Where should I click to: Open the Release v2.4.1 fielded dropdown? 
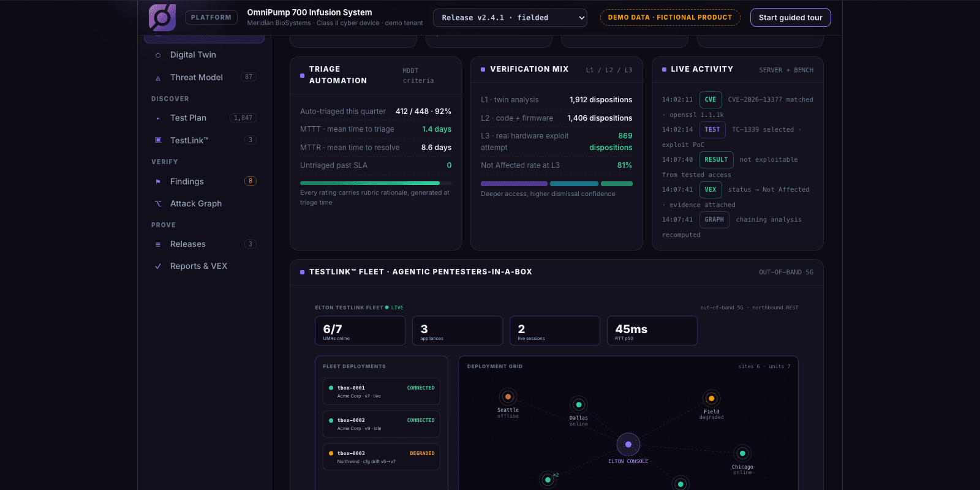tap(510, 18)
